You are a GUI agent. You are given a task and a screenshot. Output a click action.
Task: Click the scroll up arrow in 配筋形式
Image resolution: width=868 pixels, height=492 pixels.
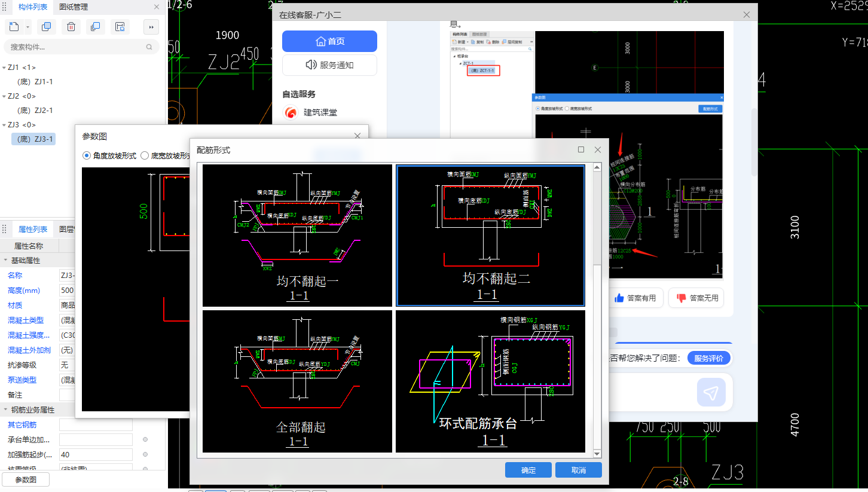pos(597,168)
